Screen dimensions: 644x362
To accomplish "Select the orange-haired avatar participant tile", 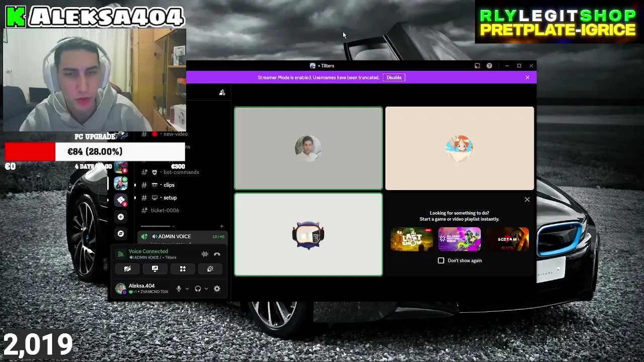I will (x=459, y=148).
